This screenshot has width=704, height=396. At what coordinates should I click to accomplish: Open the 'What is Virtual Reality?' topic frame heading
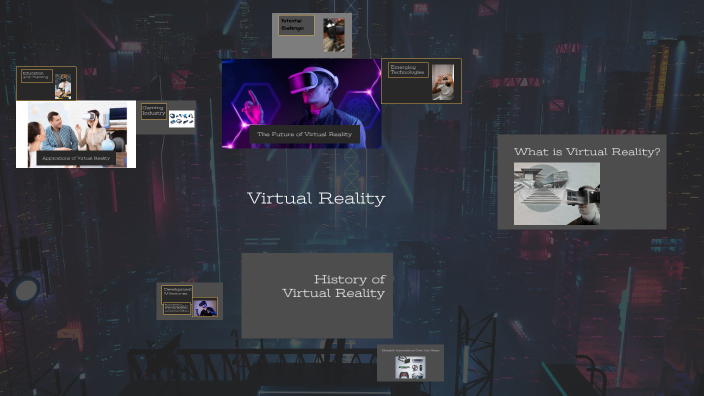click(x=587, y=152)
